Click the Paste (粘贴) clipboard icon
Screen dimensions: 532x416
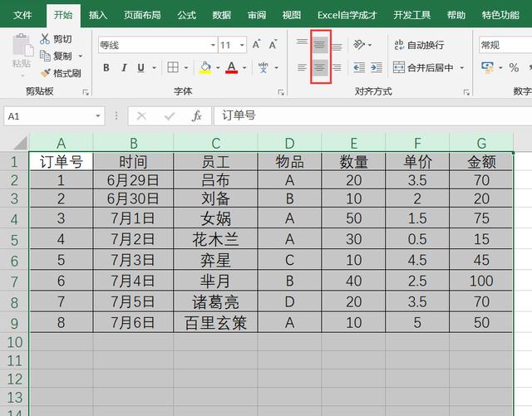[x=22, y=44]
